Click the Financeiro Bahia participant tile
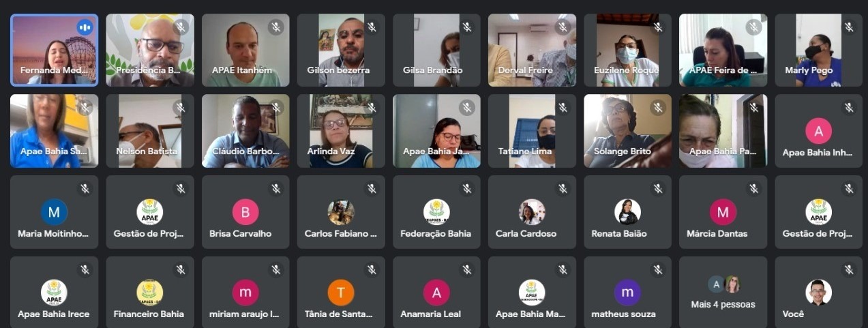The height and width of the screenshot is (328, 868). click(150, 293)
